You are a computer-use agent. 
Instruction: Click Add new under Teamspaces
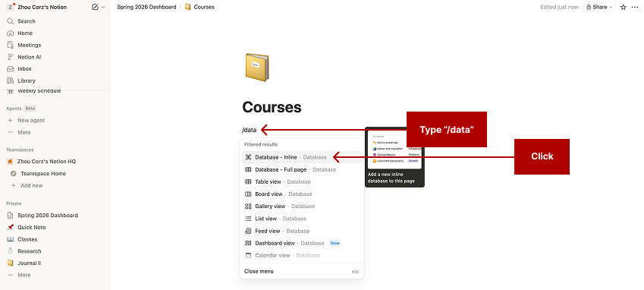pos(55,185)
